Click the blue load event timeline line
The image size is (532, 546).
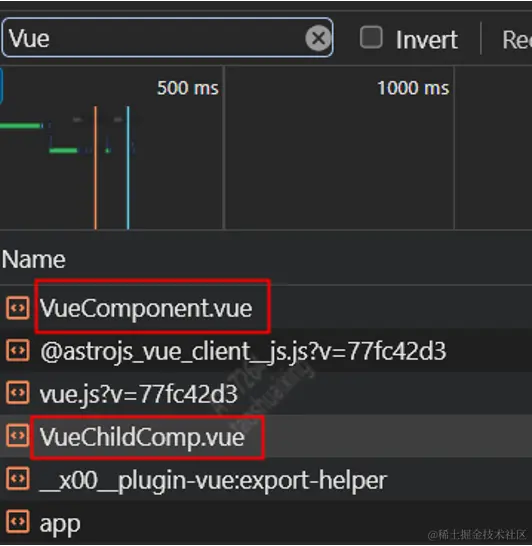(x=128, y=168)
